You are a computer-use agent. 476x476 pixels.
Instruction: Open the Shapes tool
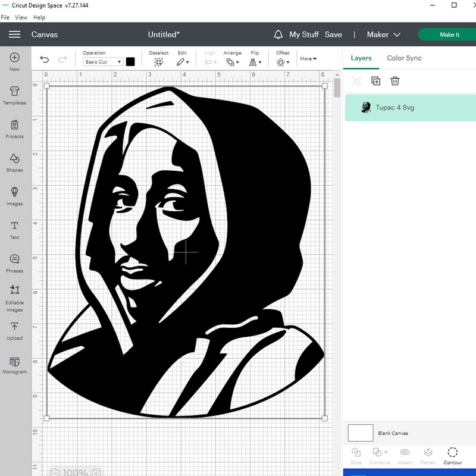click(x=14, y=161)
